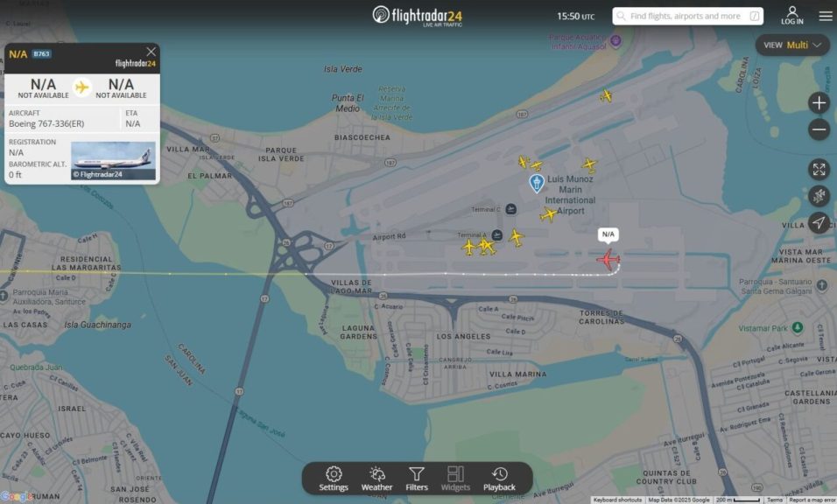Open the Weather panel
The height and width of the screenshot is (504, 837).
[x=376, y=479]
